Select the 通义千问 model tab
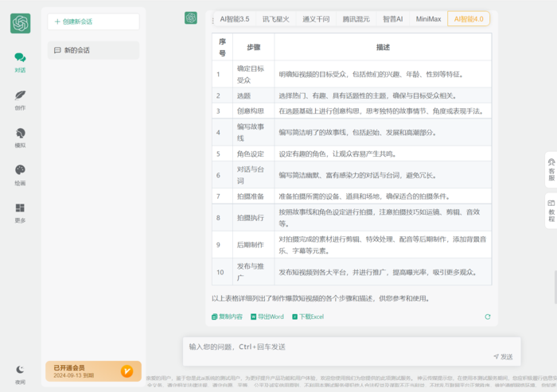This screenshot has width=557, height=392. pyautogui.click(x=316, y=18)
